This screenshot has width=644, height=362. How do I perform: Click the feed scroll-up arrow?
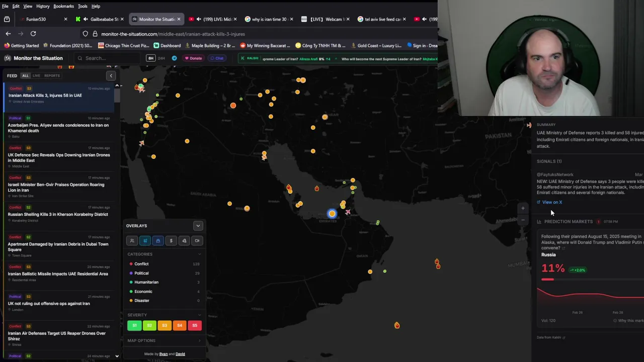[117, 85]
